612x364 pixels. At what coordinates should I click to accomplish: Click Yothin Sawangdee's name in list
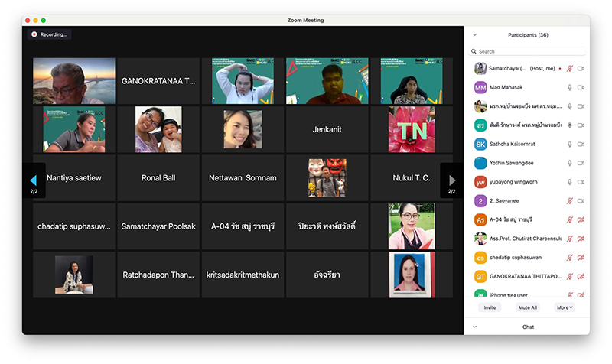point(511,163)
